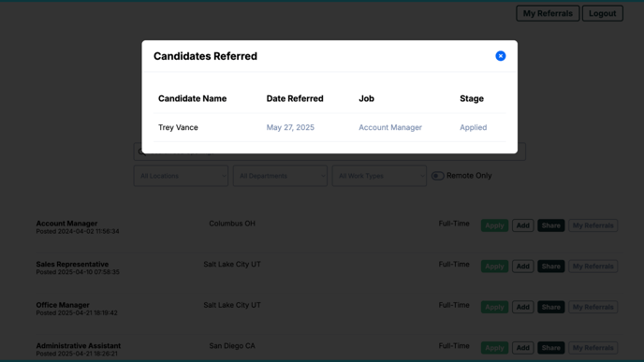This screenshot has width=644, height=362.
Task: Click the Columbus OH location text
Action: coord(232,224)
